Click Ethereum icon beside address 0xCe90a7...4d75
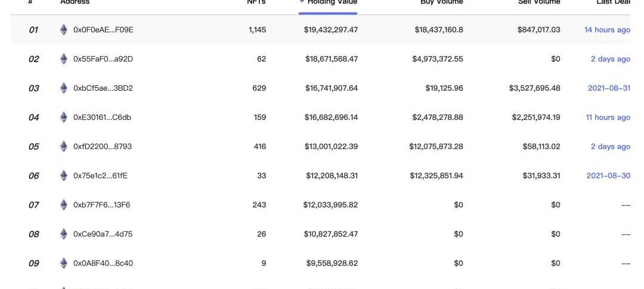 tap(64, 234)
